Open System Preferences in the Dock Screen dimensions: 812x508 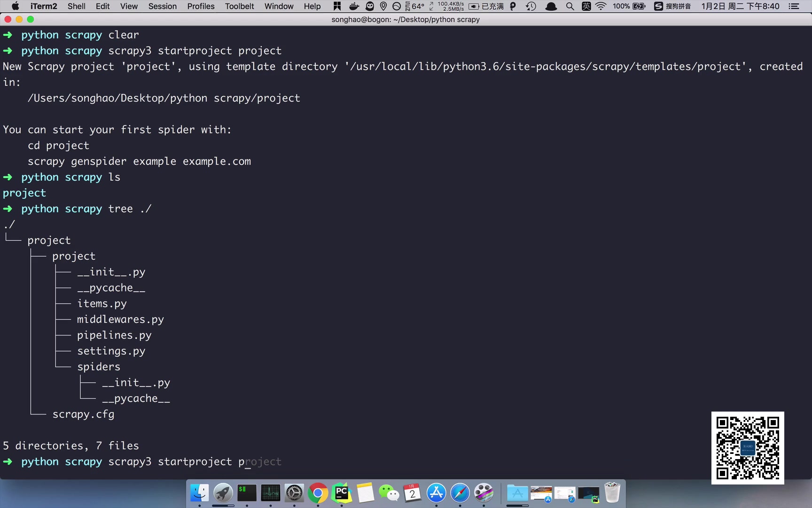click(294, 493)
